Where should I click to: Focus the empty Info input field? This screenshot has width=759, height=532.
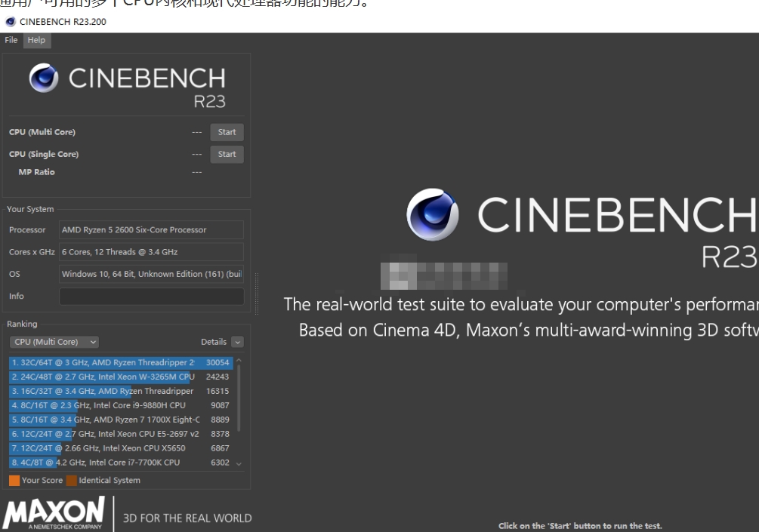click(151, 297)
